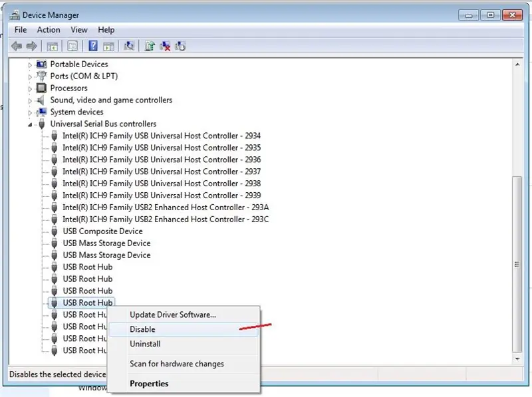The height and width of the screenshot is (397, 532).
Task: Choose Scan for hardware changes in context menu
Action: [184, 364]
